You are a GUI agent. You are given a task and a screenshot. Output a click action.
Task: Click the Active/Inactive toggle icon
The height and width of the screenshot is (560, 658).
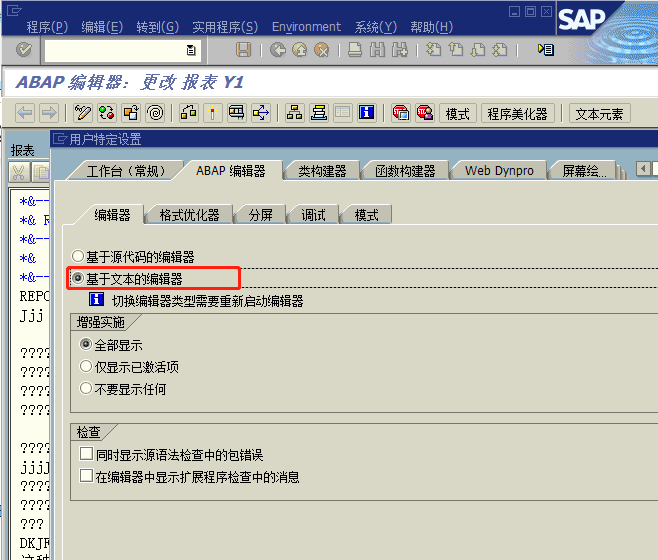point(107,113)
